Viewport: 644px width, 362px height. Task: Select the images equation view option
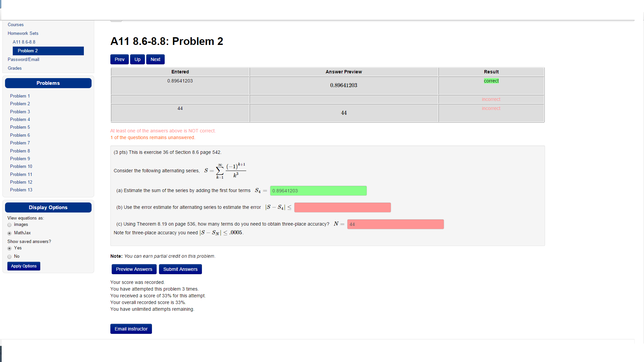pyautogui.click(x=9, y=225)
